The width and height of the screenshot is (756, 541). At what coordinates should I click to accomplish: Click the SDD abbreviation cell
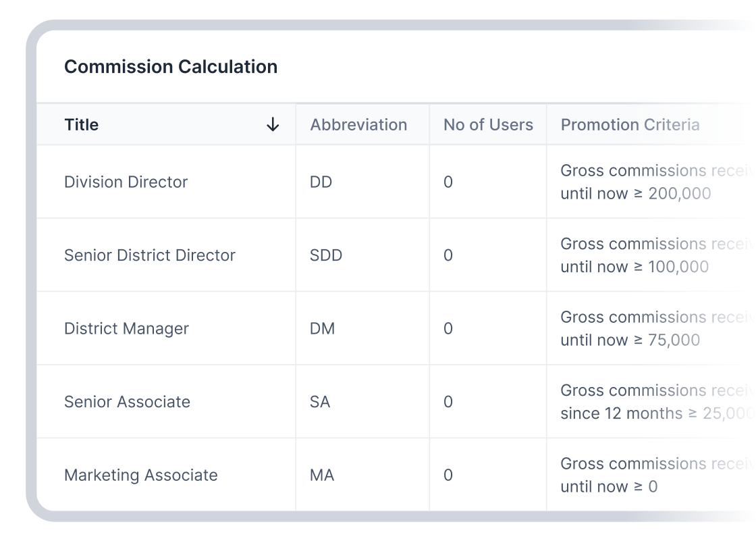point(325,255)
